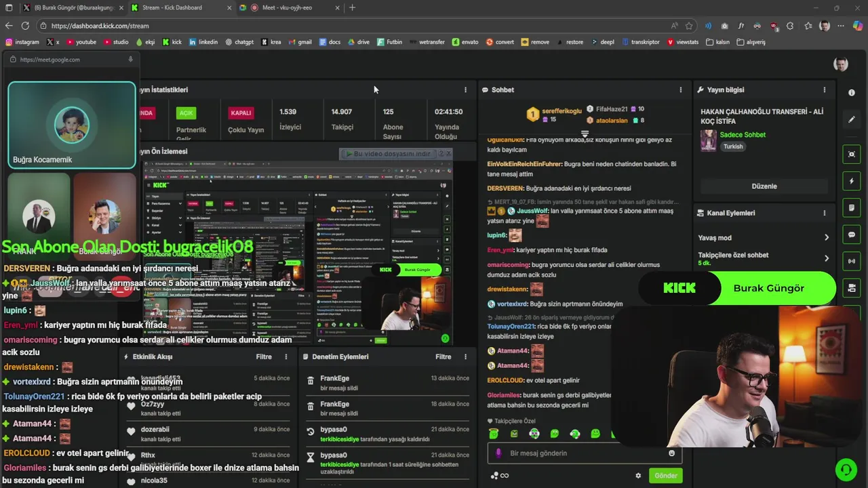This screenshot has height=488, width=868.
Task: Open the browser Extensions puzzle icon
Action: tap(790, 26)
